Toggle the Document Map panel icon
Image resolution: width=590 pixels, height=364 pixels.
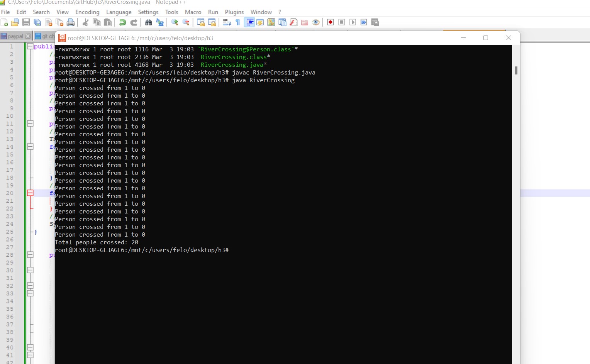click(271, 22)
